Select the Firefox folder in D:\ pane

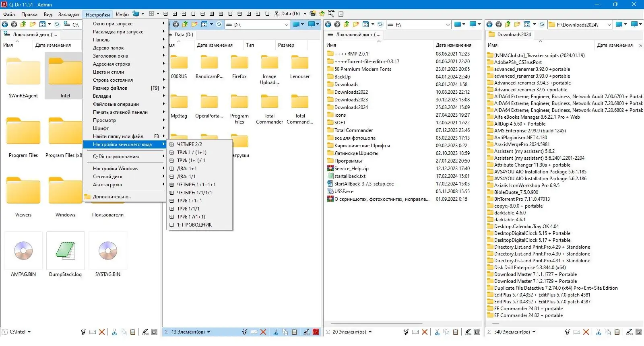[239, 67]
